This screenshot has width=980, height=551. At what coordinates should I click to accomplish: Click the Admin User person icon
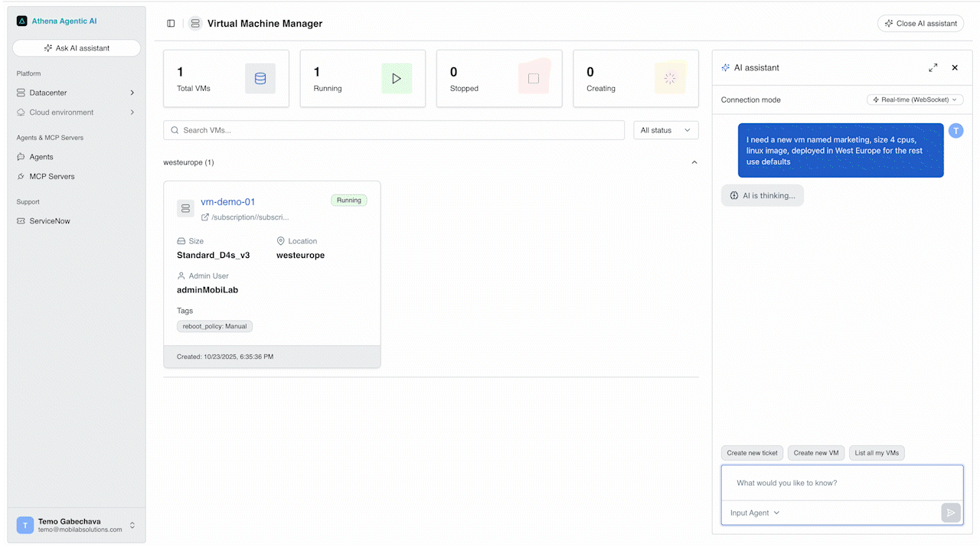181,275
